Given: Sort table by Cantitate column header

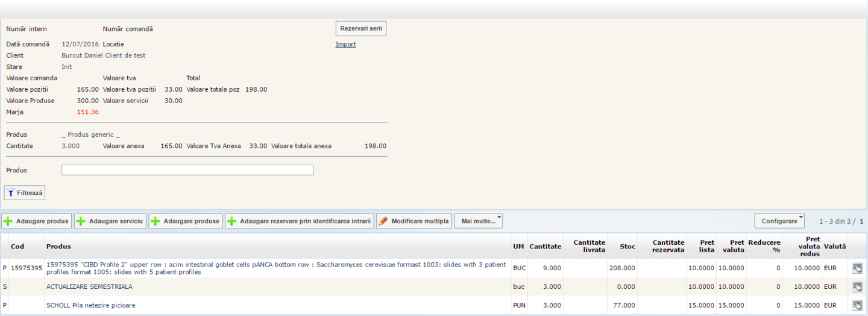Looking at the screenshot, I should [545, 246].
